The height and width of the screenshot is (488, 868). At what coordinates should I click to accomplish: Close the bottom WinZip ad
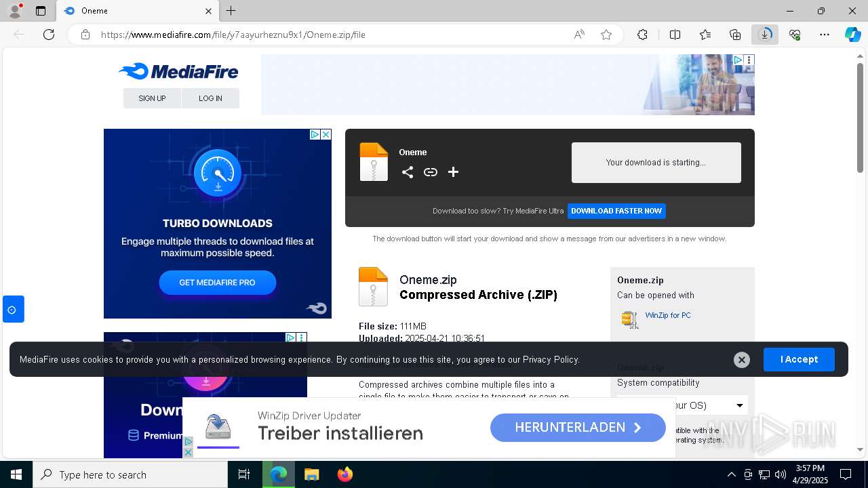[x=189, y=452]
